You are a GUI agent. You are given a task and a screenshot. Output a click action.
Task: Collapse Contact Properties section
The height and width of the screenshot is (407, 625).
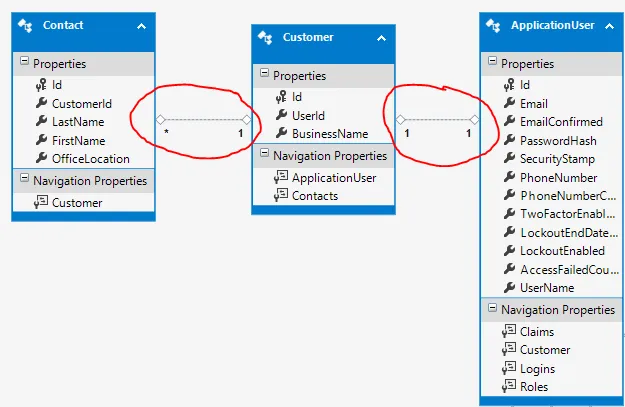click(x=23, y=63)
